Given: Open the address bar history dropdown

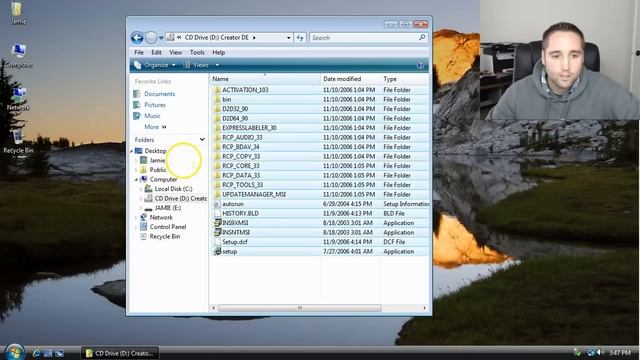Looking at the screenshot, I should (289, 38).
